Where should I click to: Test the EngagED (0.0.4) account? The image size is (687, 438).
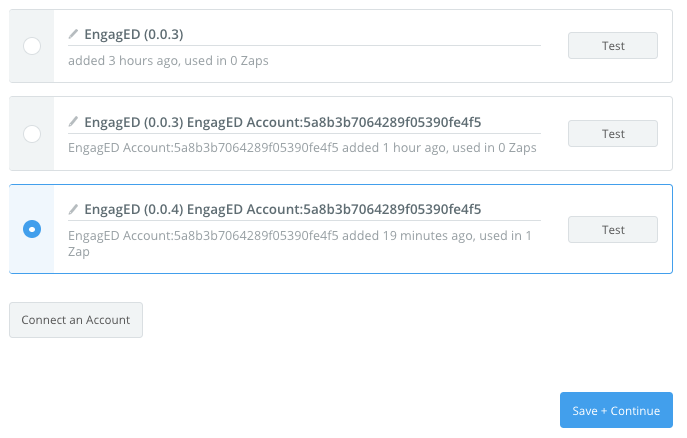(613, 230)
